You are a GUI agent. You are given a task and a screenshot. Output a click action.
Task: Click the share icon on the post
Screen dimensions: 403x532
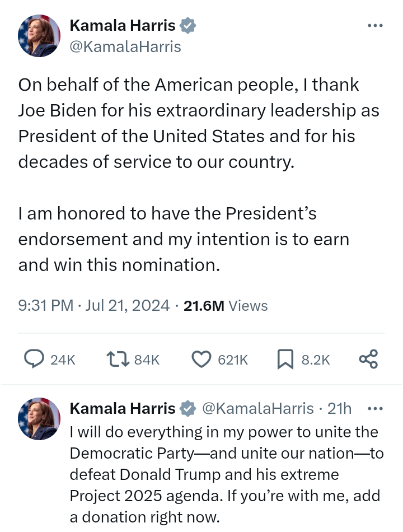click(x=368, y=359)
